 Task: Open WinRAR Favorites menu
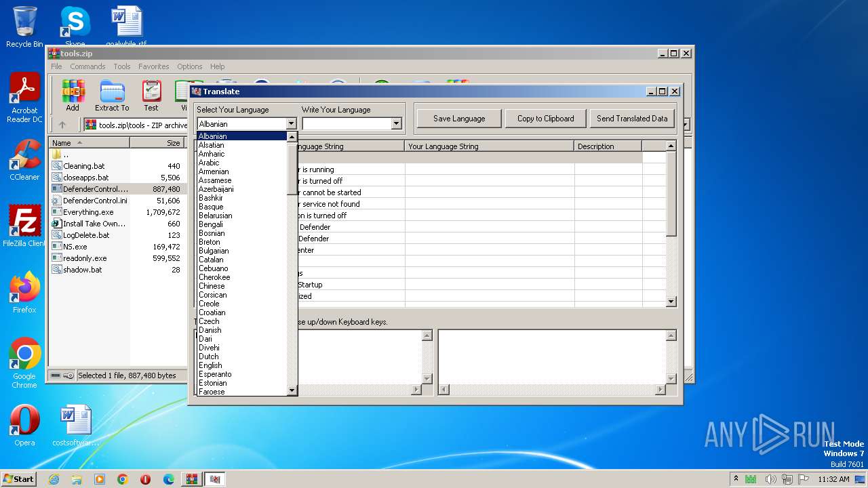click(154, 66)
